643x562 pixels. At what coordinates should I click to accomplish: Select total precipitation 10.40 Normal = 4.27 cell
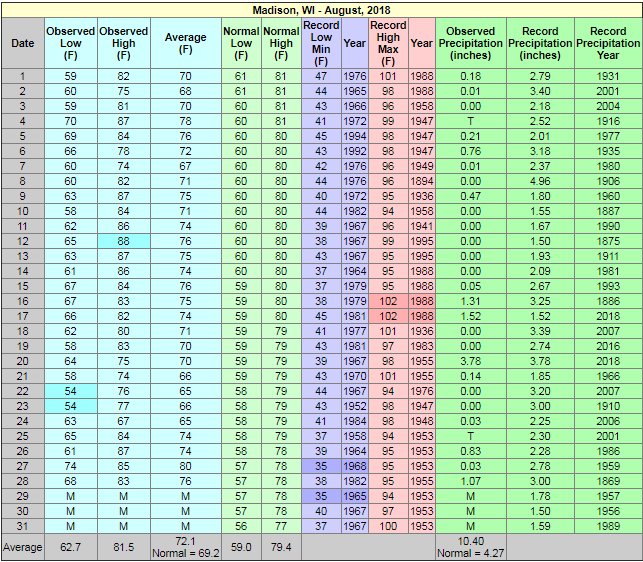(470, 547)
